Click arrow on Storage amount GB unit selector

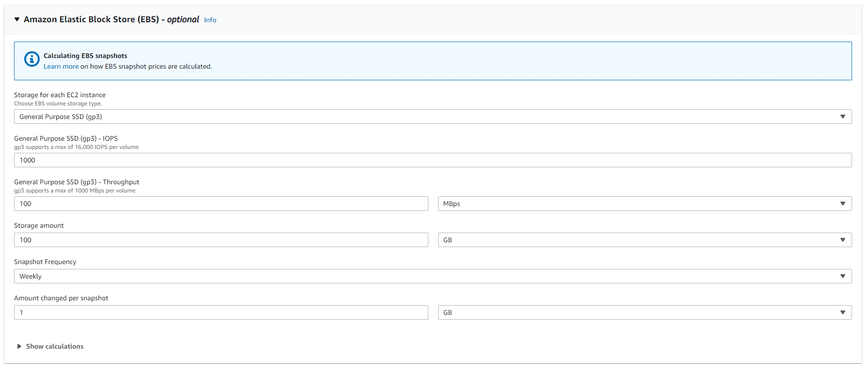(842, 240)
